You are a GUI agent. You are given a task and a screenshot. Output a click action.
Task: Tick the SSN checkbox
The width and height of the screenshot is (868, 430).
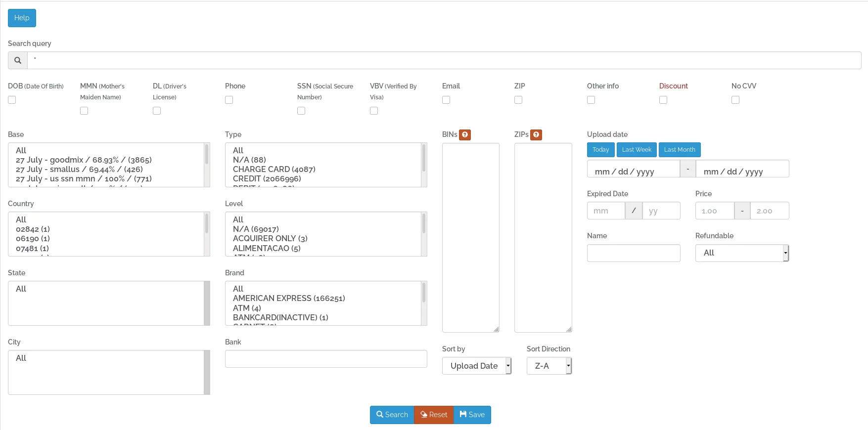click(x=301, y=111)
